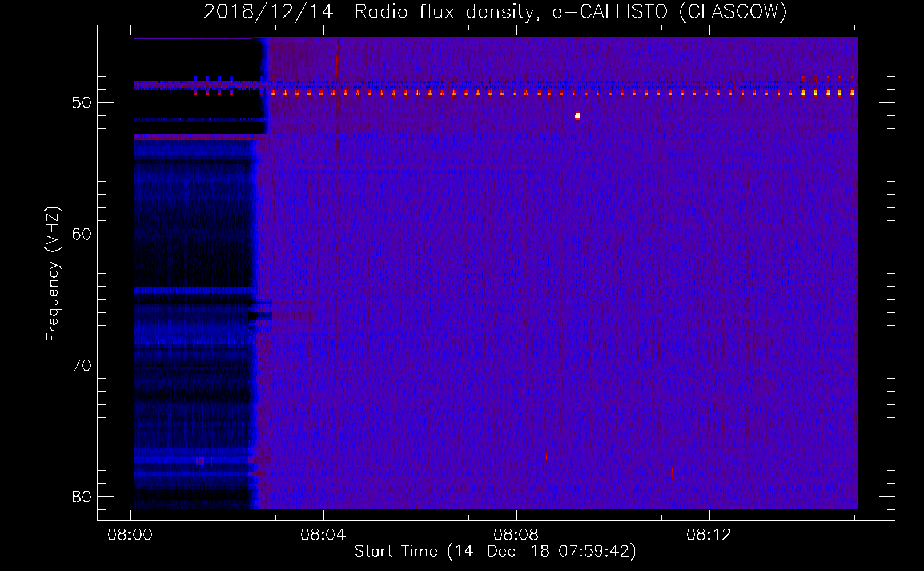This screenshot has height=571, width=924.
Task: Click the '70' frequency tick label
Action: (82, 365)
